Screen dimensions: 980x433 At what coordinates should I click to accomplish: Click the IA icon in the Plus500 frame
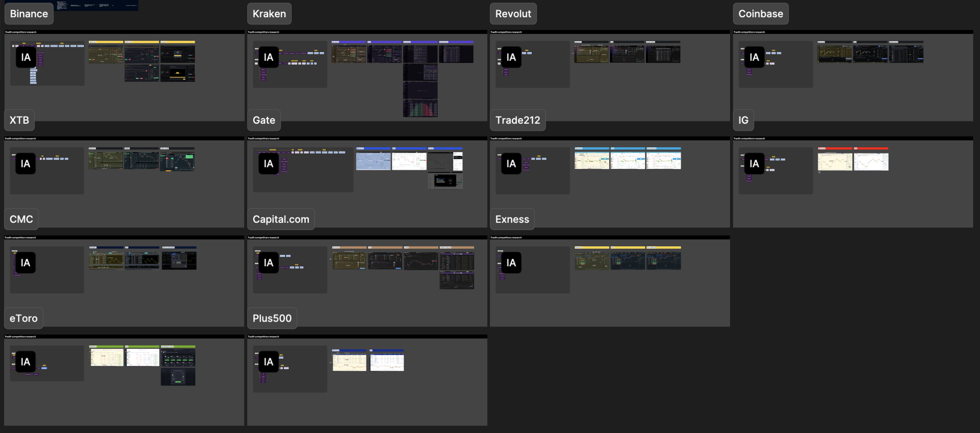click(x=269, y=361)
